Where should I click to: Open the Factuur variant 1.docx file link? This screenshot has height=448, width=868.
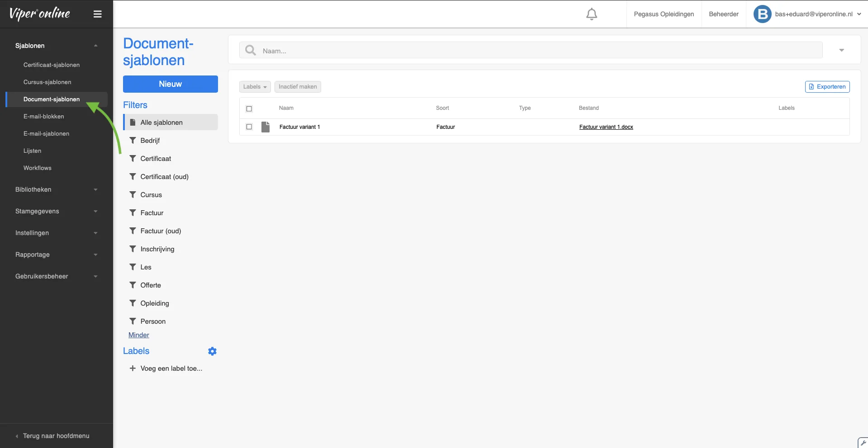[x=606, y=127]
